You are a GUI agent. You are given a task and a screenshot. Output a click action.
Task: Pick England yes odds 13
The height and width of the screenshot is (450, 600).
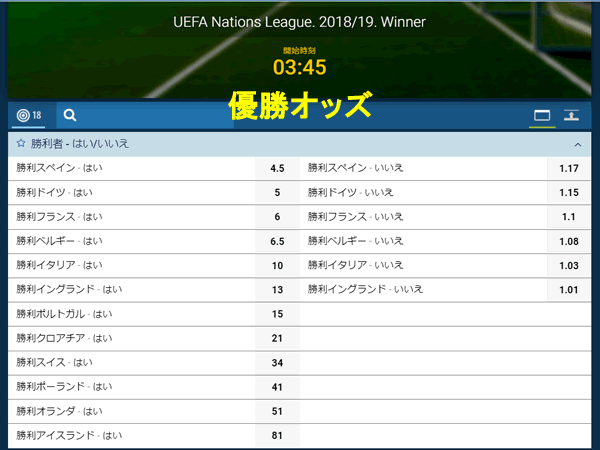[277, 290]
